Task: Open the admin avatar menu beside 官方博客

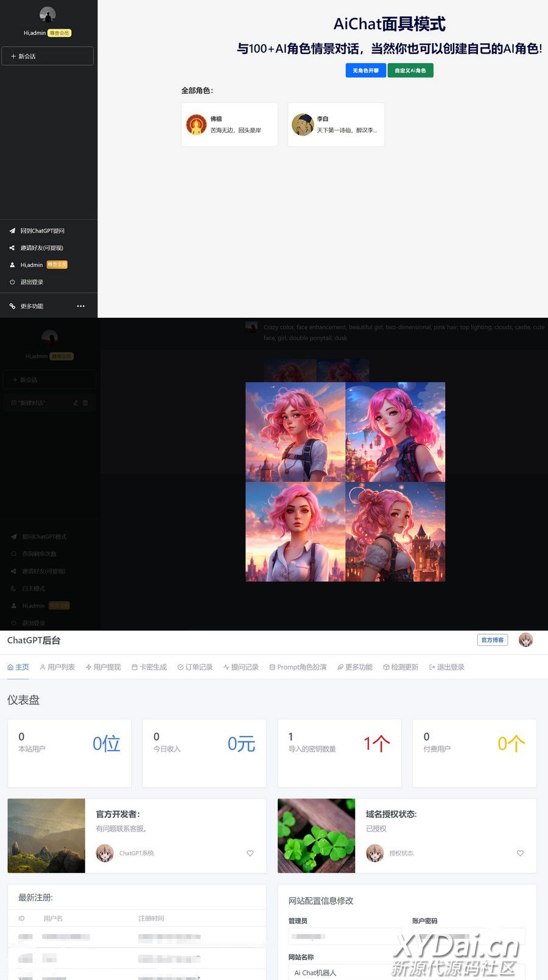Action: (x=525, y=640)
